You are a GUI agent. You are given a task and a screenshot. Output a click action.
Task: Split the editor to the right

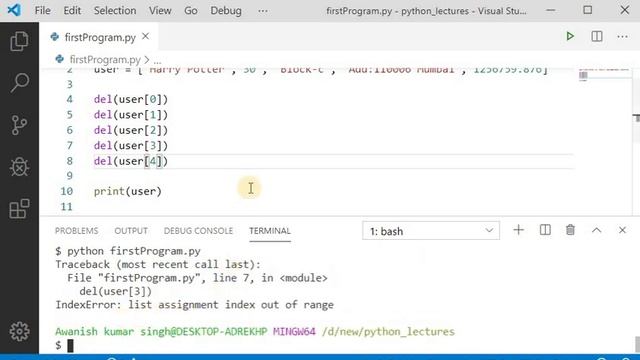596,36
